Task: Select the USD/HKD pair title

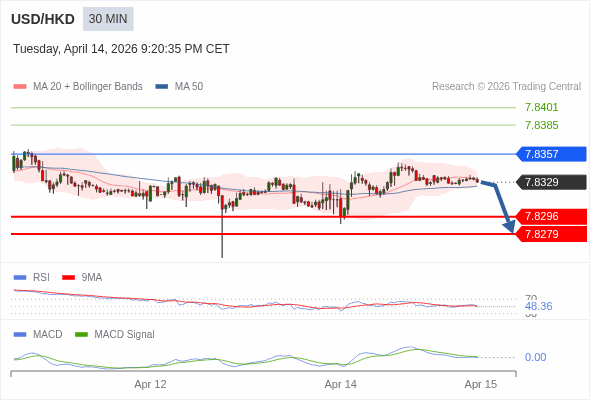Action: 43,19
